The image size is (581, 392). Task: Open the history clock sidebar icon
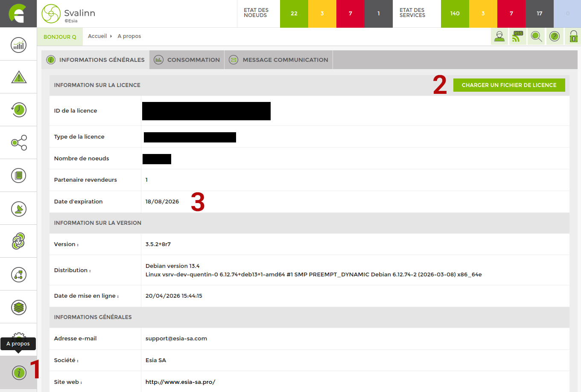[x=18, y=110]
